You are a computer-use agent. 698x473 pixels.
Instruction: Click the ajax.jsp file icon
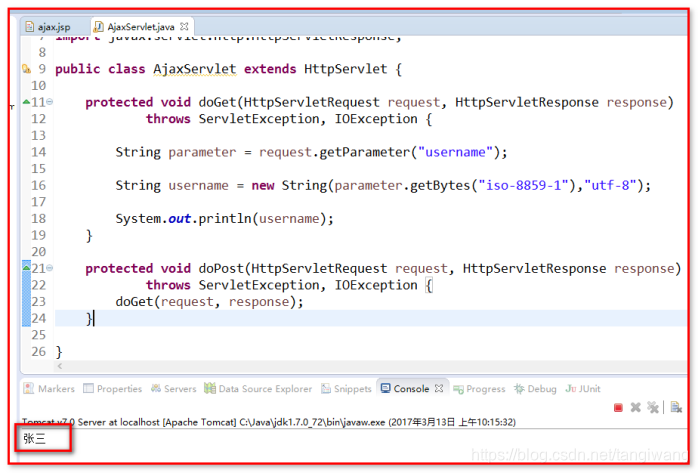point(29,27)
